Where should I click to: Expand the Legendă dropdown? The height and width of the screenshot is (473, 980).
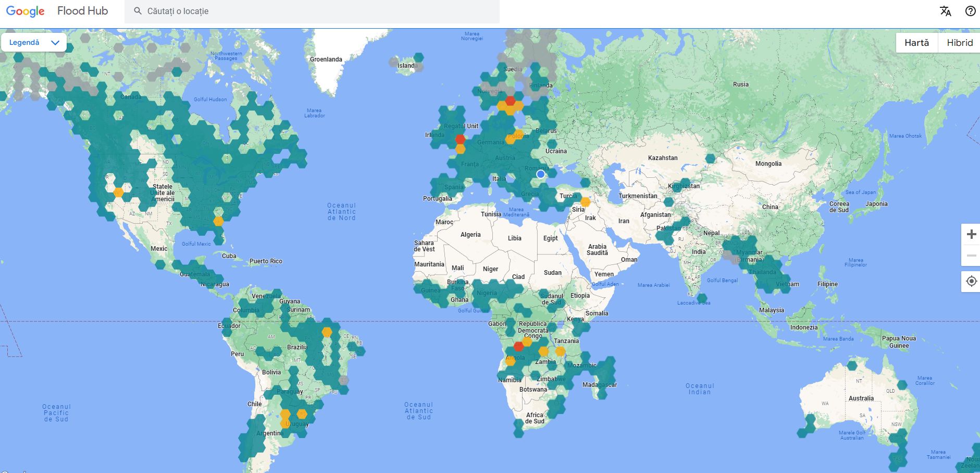click(x=34, y=43)
